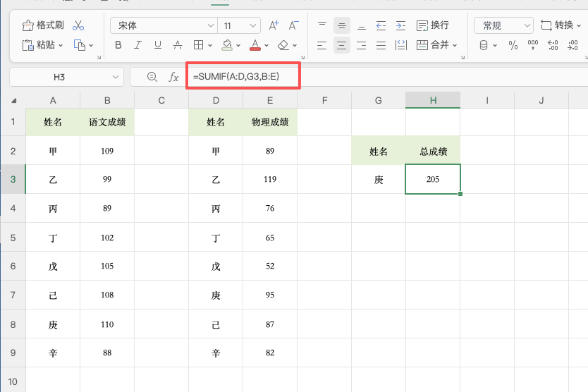Screen dimensions: 588x392
Task: Apply Percent style
Action: click(513, 45)
